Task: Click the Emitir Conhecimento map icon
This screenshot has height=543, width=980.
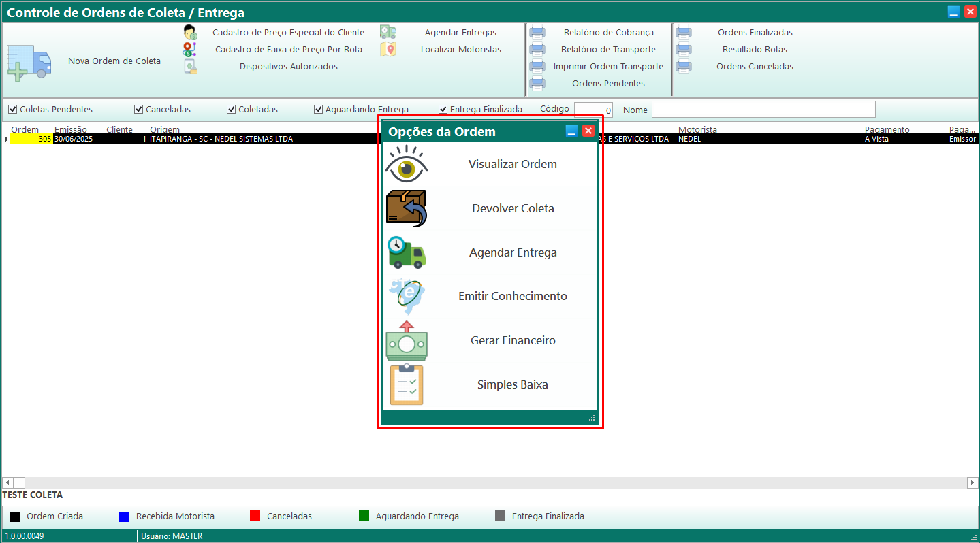Action: [x=407, y=297]
